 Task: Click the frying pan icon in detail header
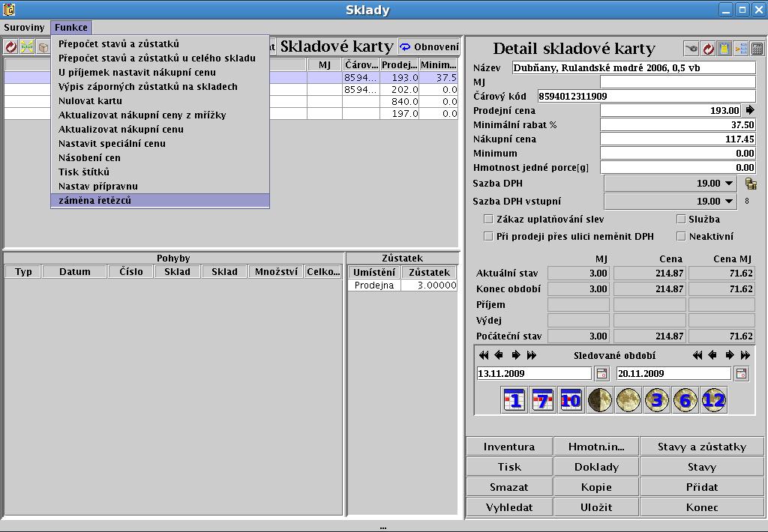691,49
